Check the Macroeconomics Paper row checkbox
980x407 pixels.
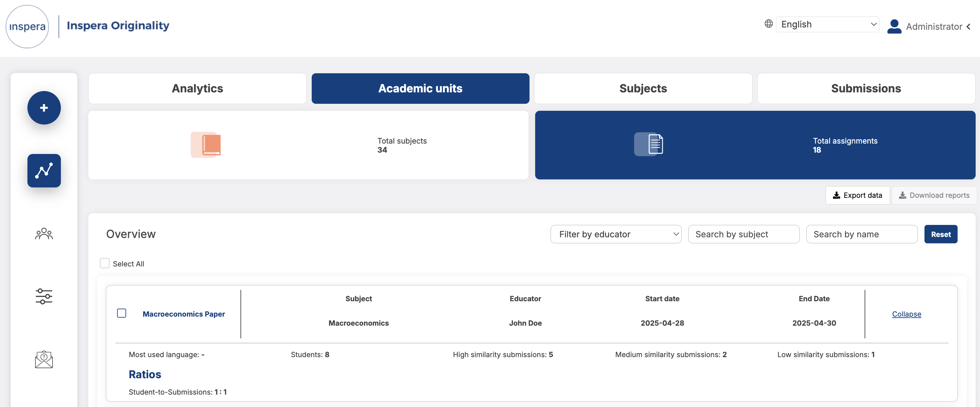pos(121,313)
